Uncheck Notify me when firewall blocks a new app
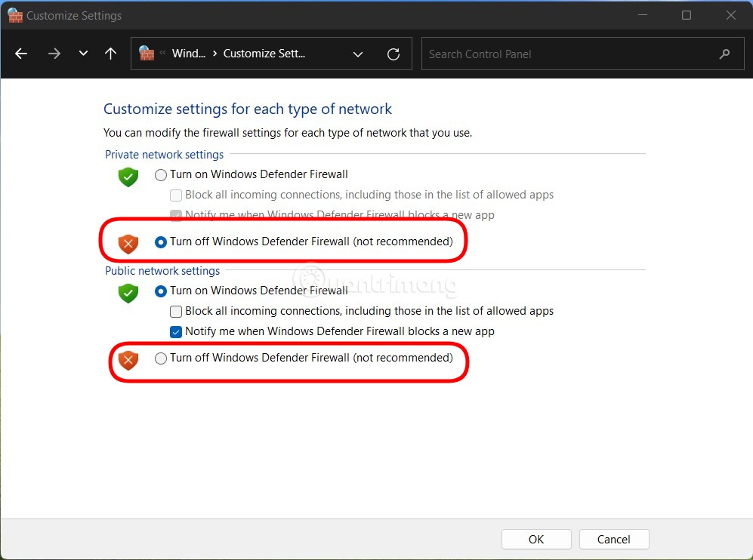 tap(175, 331)
